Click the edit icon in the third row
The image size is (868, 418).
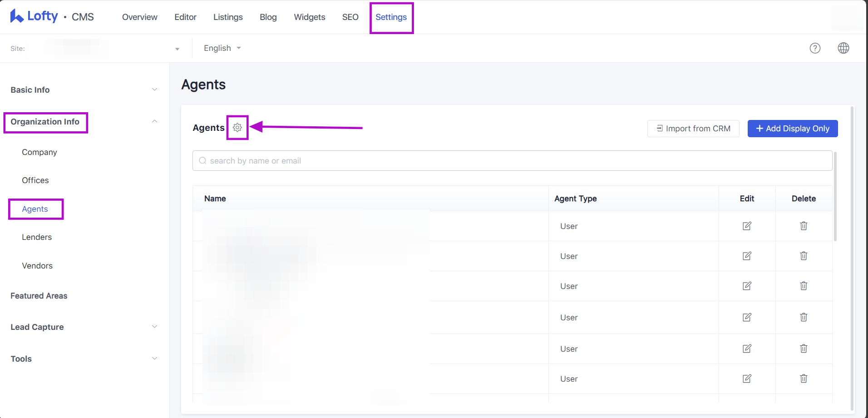747,286
